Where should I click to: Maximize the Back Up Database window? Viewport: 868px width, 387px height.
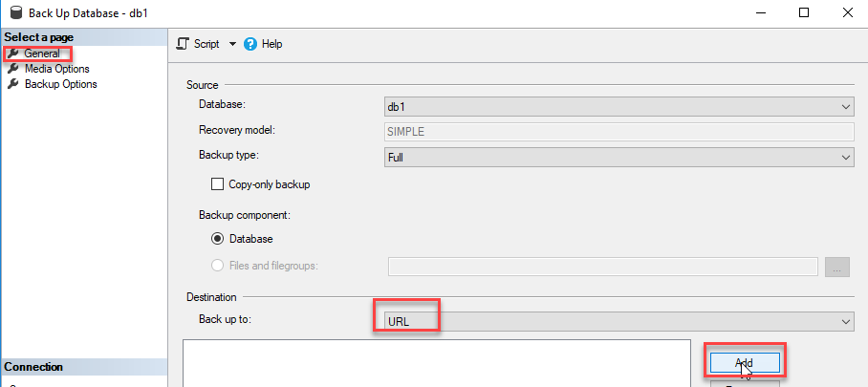point(804,12)
